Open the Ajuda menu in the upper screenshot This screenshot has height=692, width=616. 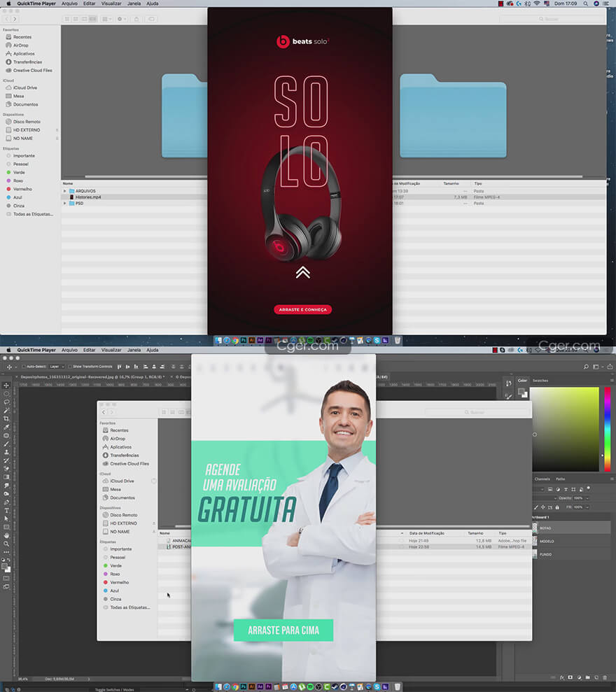point(153,3)
